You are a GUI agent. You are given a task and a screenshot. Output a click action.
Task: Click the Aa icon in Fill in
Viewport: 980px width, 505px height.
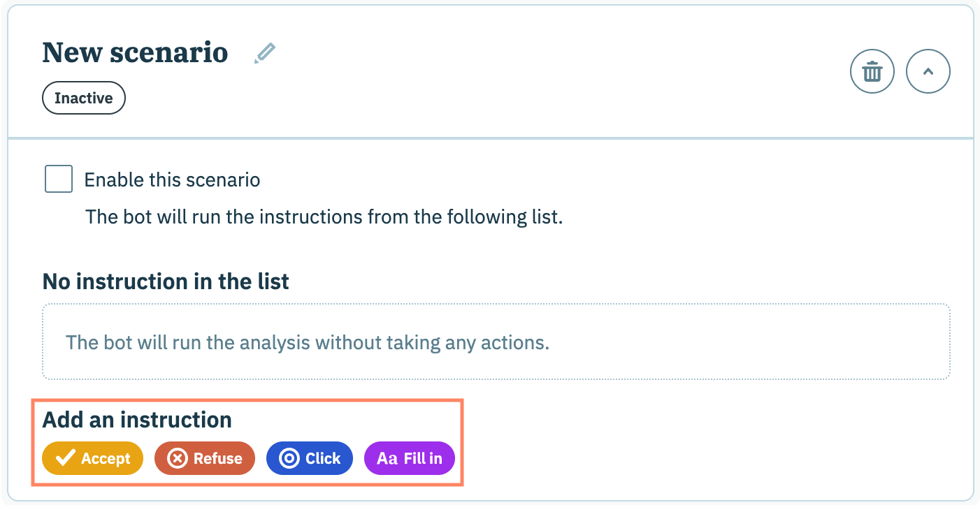point(387,458)
